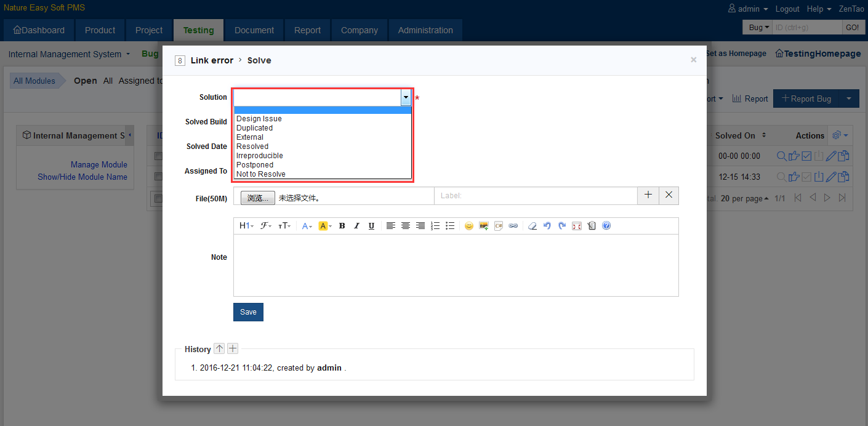The width and height of the screenshot is (868, 426).
Task: Insert an ordered numbered list
Action: pos(435,226)
